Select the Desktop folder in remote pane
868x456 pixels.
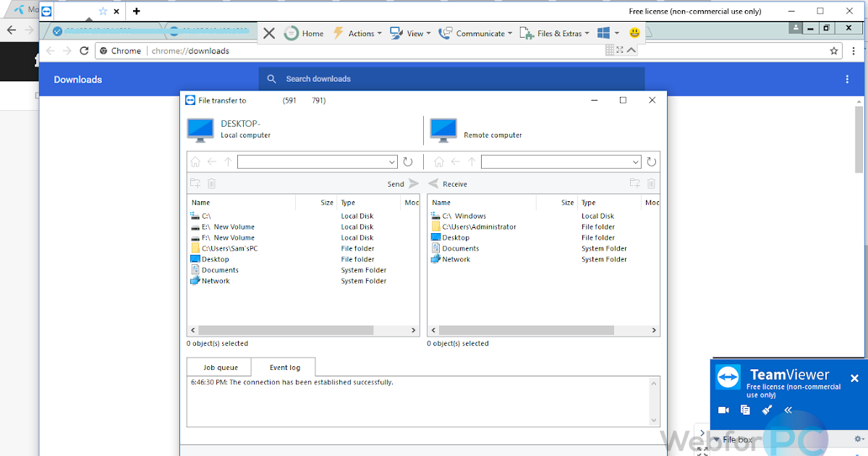[456, 237]
